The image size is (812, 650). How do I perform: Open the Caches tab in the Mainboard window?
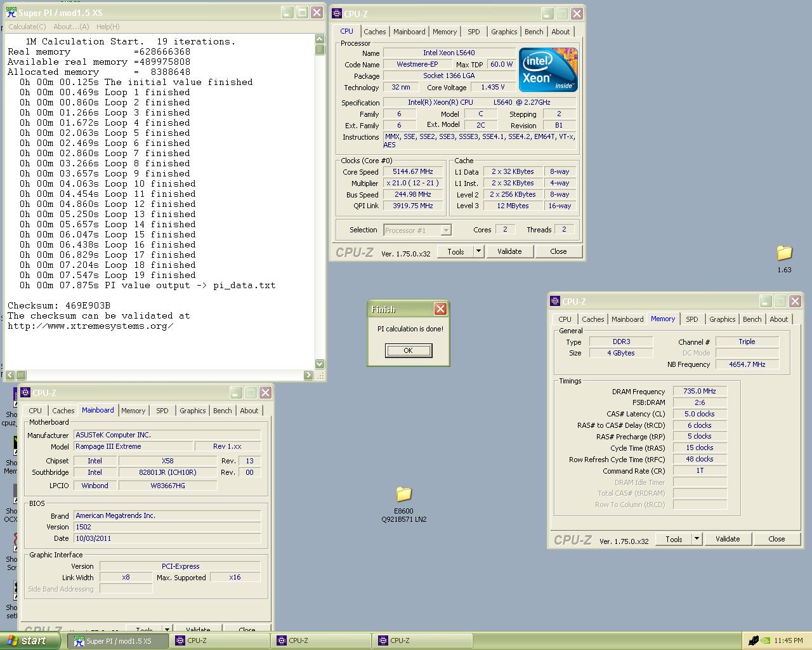(63, 411)
